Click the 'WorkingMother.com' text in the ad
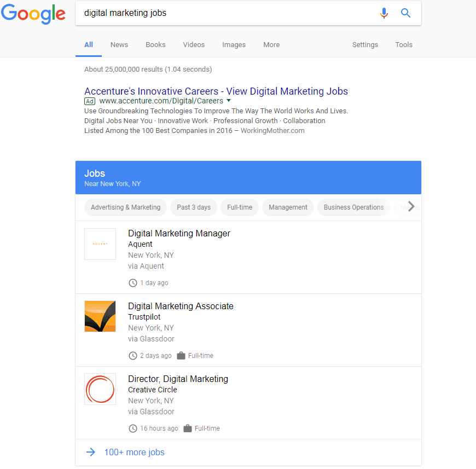The image size is (476, 469). [x=272, y=131]
